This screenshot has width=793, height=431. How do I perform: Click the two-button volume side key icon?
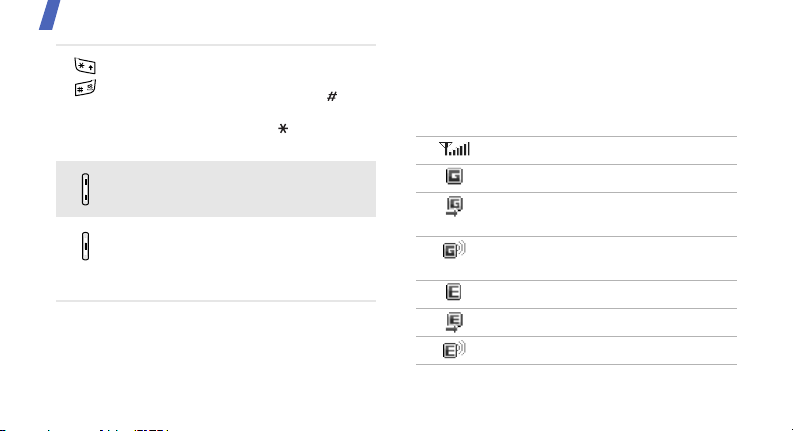coord(85,189)
